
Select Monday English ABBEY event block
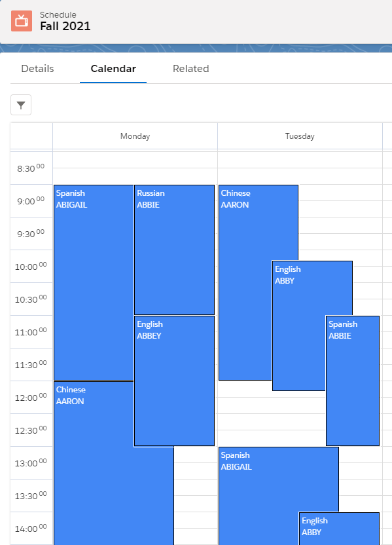click(x=174, y=381)
